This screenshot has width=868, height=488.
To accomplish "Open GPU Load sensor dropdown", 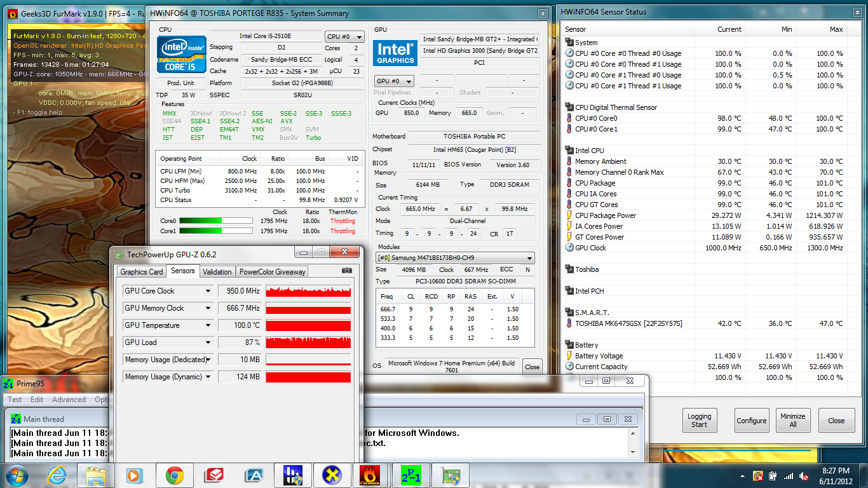I will pyautogui.click(x=207, y=342).
